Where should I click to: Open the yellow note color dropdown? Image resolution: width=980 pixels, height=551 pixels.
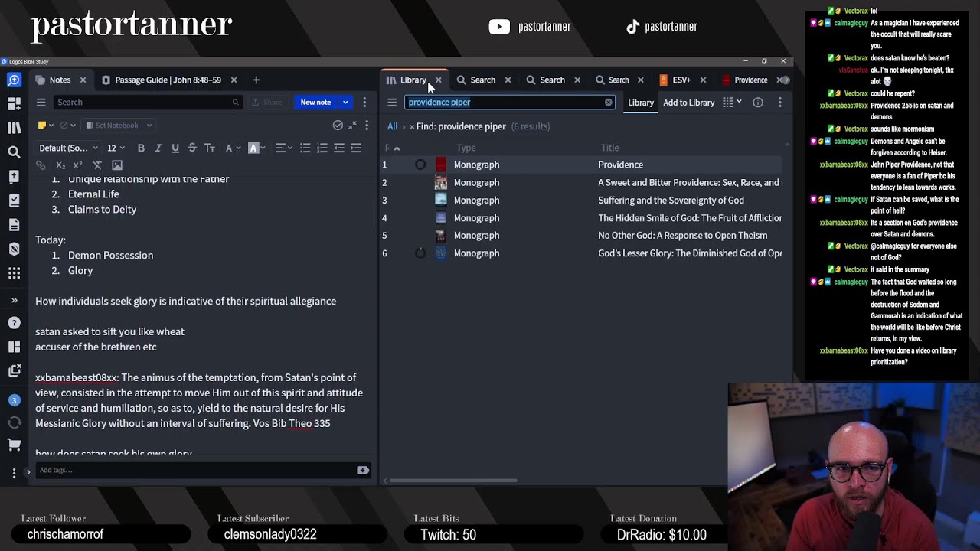click(x=45, y=126)
